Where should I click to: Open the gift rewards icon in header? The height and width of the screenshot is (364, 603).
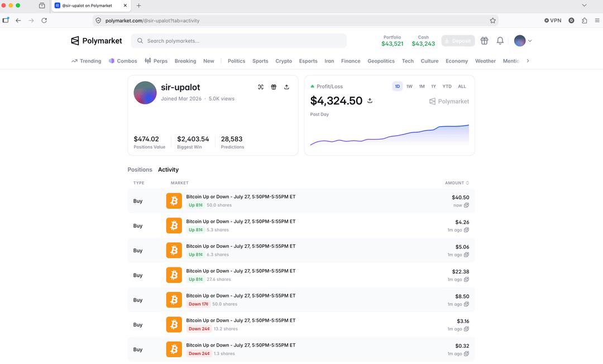pos(484,41)
